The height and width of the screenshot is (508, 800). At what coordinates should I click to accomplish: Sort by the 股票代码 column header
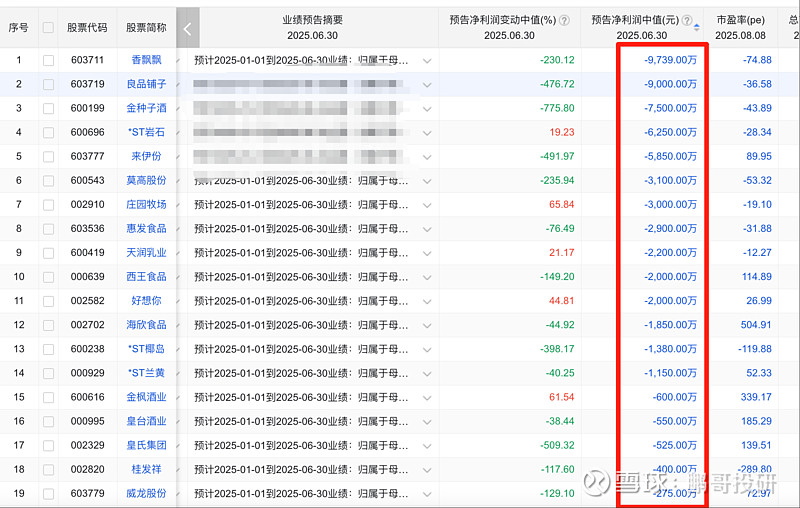point(87,28)
